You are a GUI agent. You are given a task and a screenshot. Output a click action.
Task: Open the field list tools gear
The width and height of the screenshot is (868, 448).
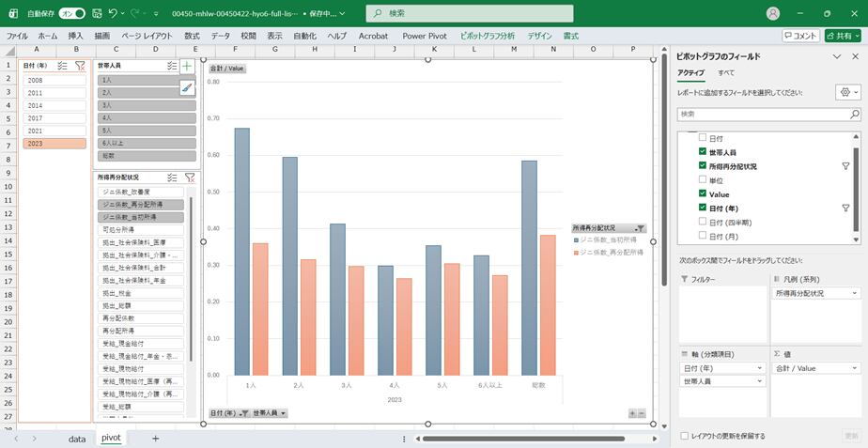tap(846, 93)
